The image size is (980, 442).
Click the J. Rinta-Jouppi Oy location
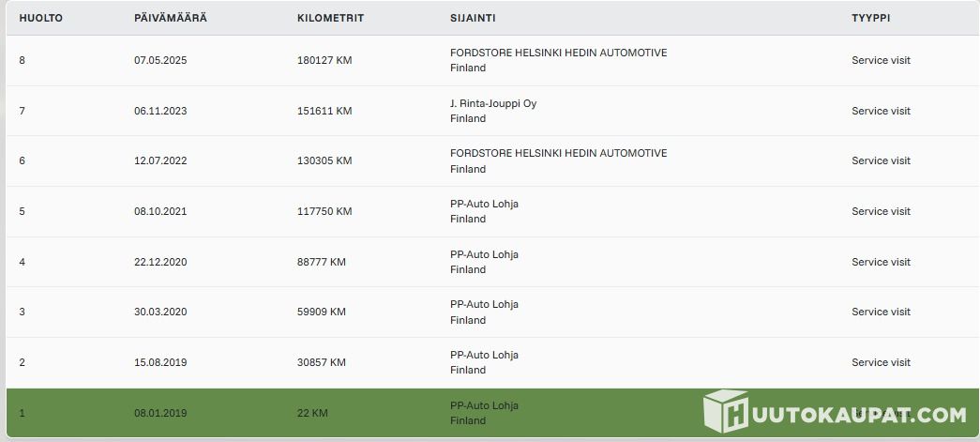(493, 103)
